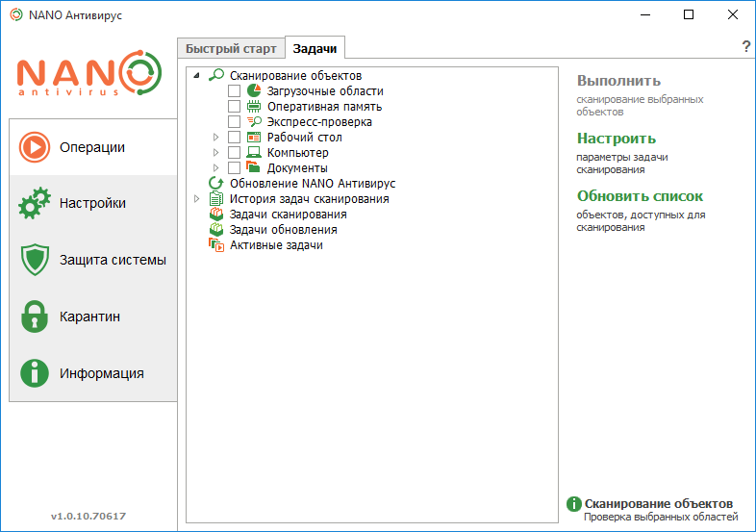Select the Задачи обновления tree item text
The height and width of the screenshot is (532, 756).
tap(283, 230)
